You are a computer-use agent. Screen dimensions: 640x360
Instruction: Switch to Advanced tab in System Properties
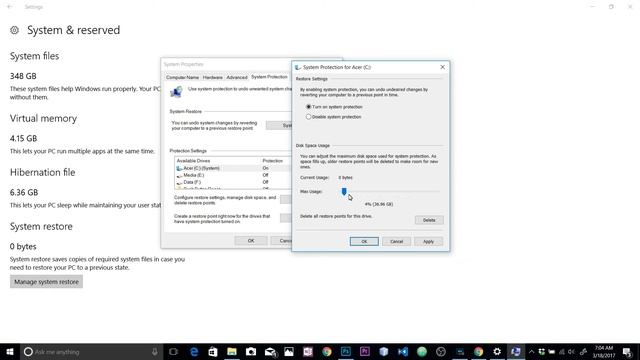(237, 77)
